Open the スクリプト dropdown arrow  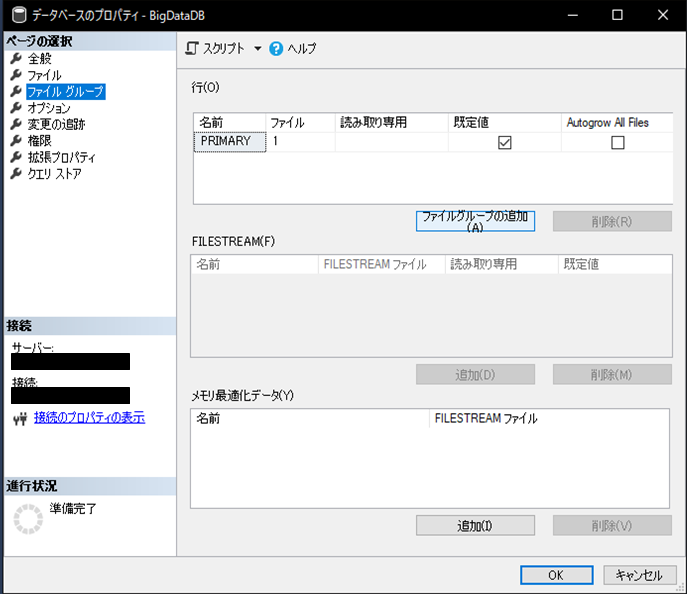point(258,49)
